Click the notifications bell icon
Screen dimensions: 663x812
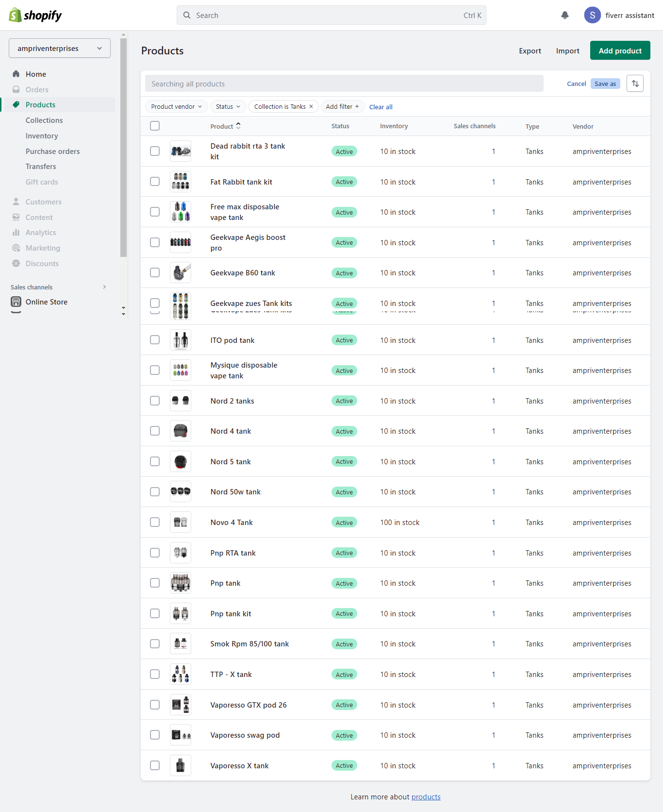click(565, 15)
